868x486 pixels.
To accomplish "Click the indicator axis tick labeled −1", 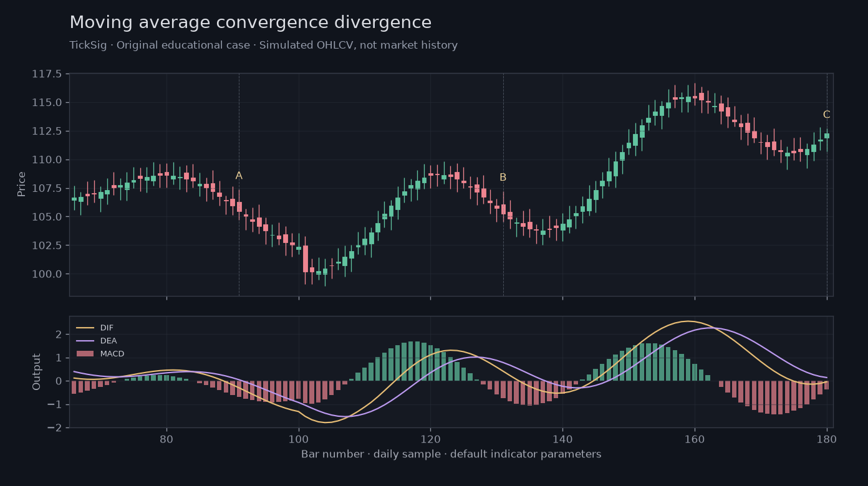I will tap(54, 404).
